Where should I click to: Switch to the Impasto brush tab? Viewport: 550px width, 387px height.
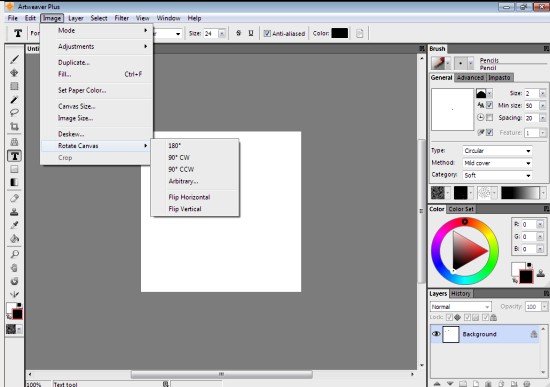point(499,78)
